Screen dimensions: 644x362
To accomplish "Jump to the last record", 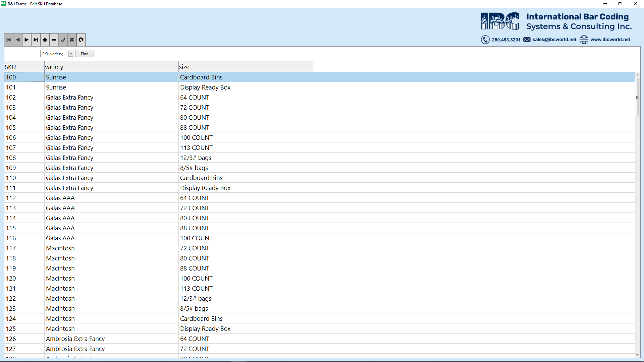I will pos(36,40).
